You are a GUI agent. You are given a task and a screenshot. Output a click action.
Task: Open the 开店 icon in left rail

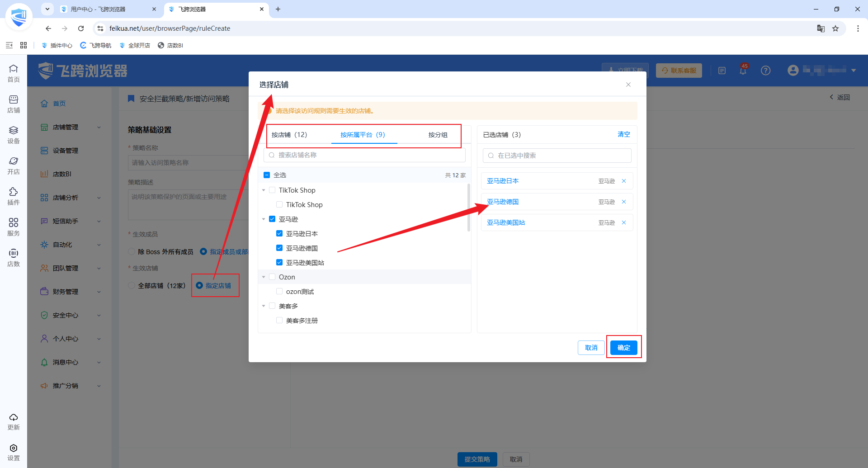14,165
